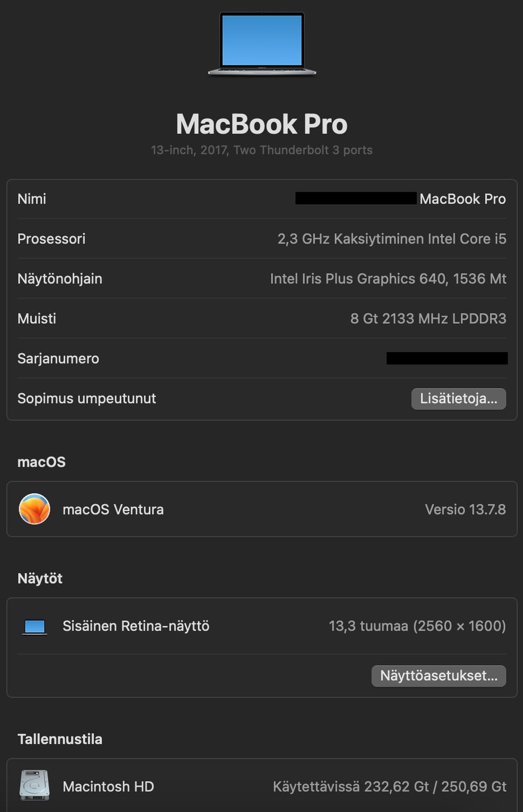Click the built-in Retina display icon
The height and width of the screenshot is (812, 523).
[x=34, y=627]
